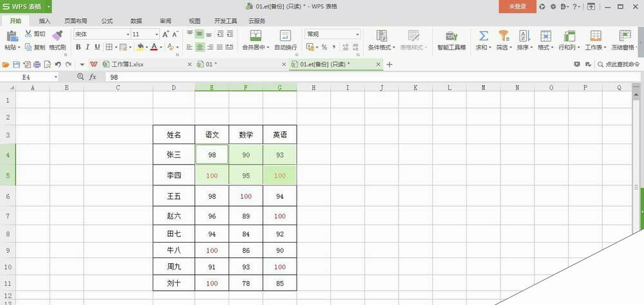Click the Sort (排序) AZ icon

tap(524, 36)
